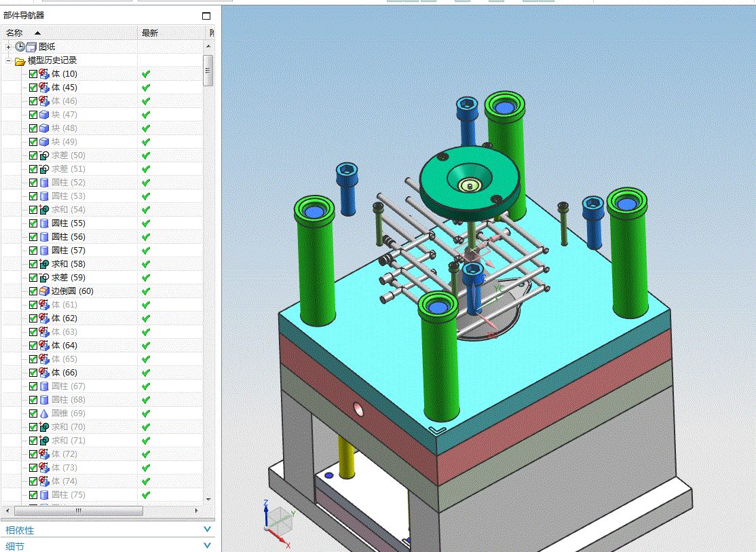Click the view triad axis cube in viewport
The height and width of the screenshot is (552, 756).
pyautogui.click(x=279, y=520)
